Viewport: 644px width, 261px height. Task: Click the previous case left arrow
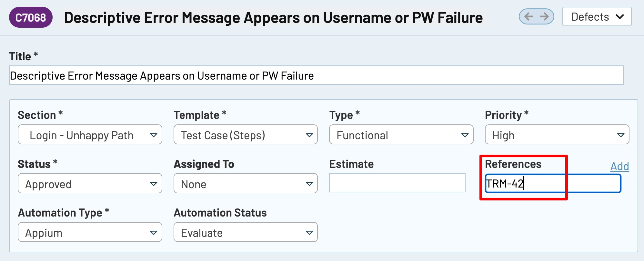[528, 16]
